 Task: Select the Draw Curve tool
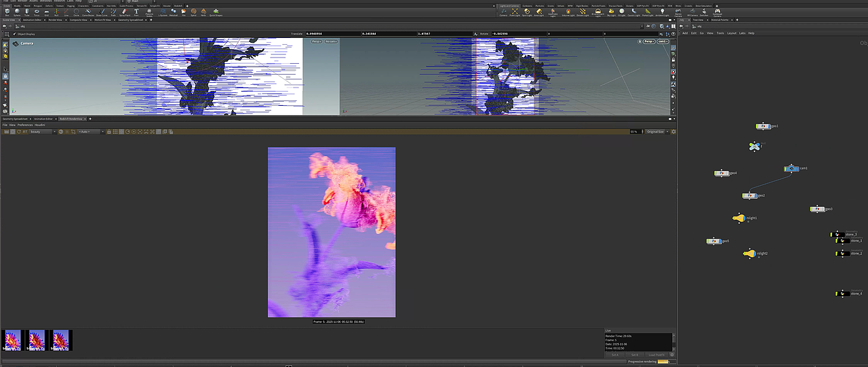tap(101, 12)
